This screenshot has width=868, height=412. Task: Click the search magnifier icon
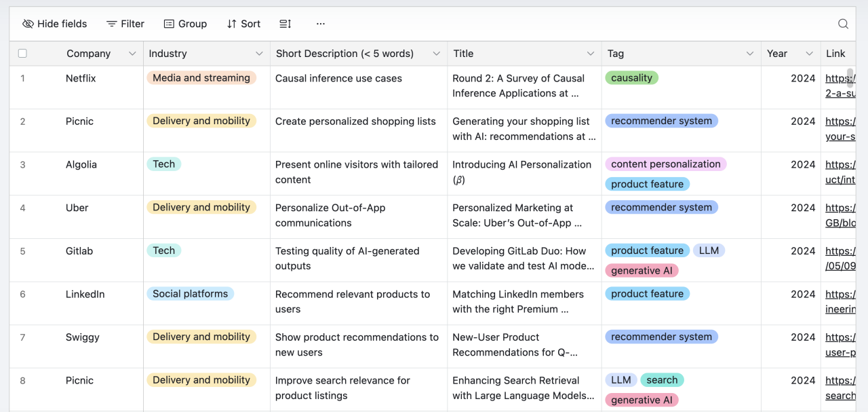tap(843, 24)
